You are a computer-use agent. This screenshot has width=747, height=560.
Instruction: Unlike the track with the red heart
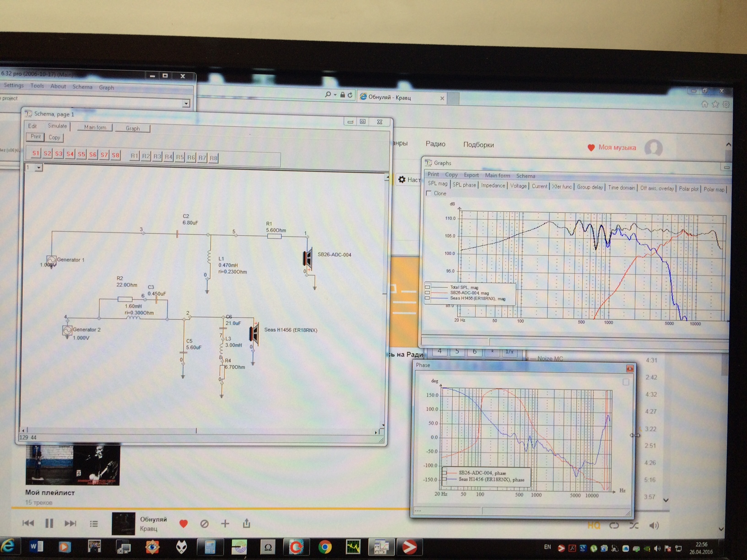point(184,523)
